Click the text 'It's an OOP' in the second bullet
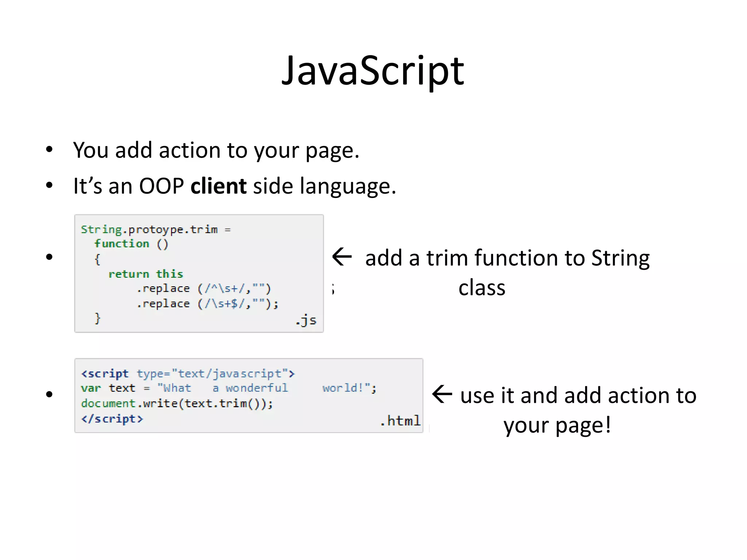The width and height of the screenshot is (747, 560). pyautogui.click(x=128, y=186)
